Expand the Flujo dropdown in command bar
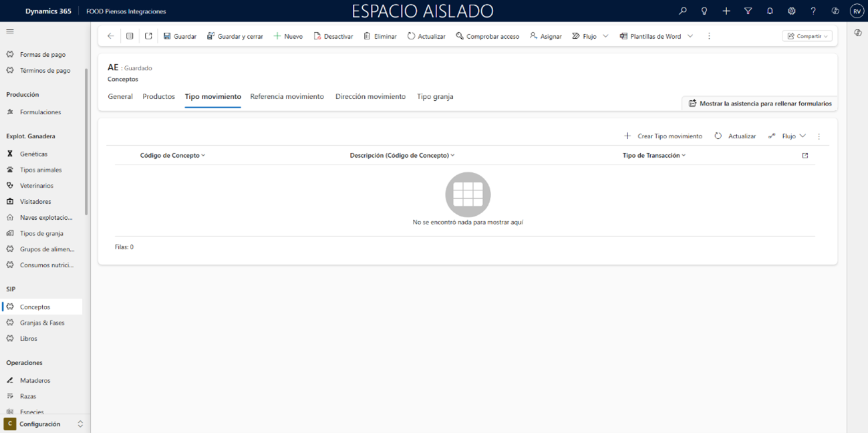The width and height of the screenshot is (868, 433). coord(605,36)
